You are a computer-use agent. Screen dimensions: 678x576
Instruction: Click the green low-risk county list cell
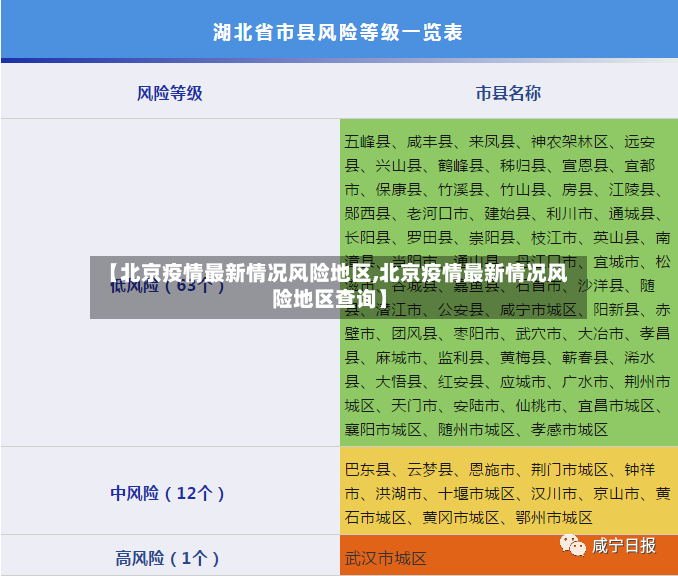coord(508,282)
